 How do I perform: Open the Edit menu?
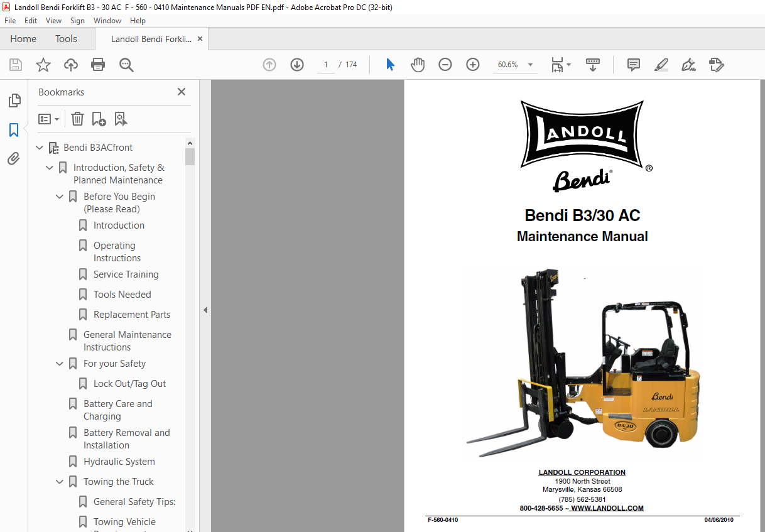pyautogui.click(x=31, y=21)
